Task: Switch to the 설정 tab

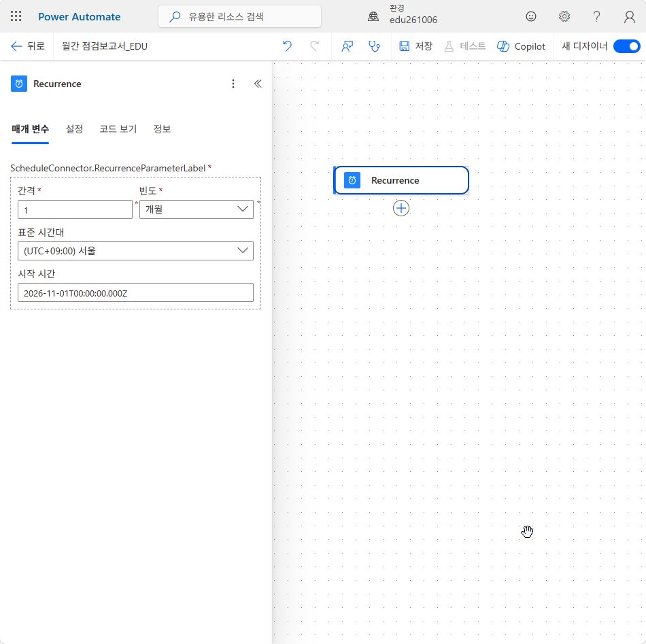Action: [74, 129]
